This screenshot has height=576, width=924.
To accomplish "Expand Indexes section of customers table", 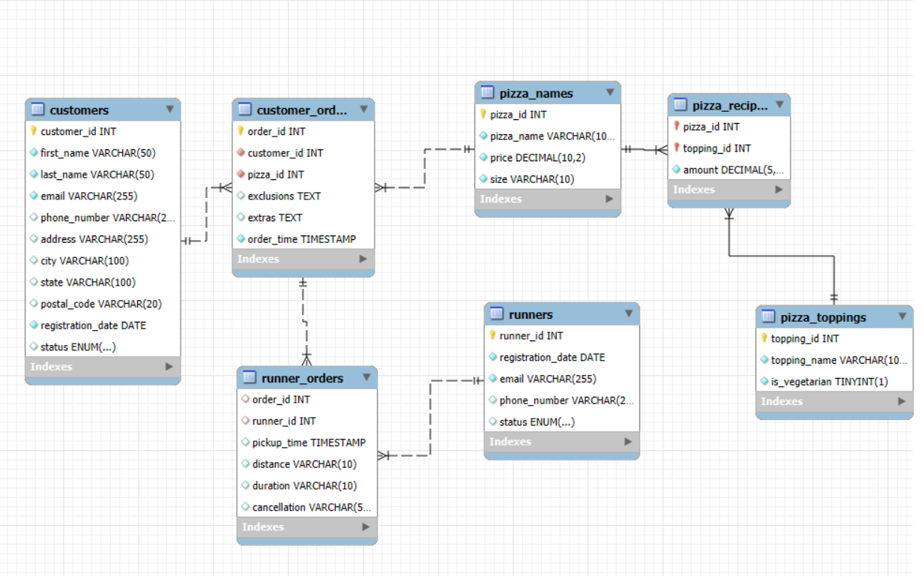I will (169, 367).
